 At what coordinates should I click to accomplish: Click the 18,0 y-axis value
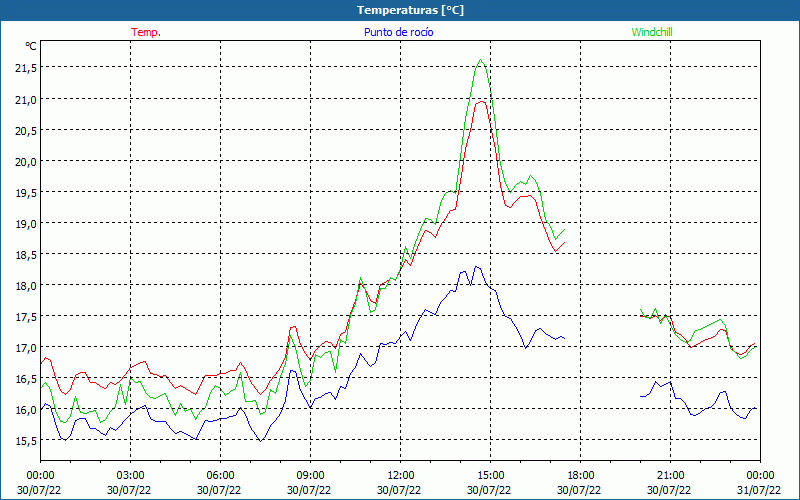(x=25, y=286)
